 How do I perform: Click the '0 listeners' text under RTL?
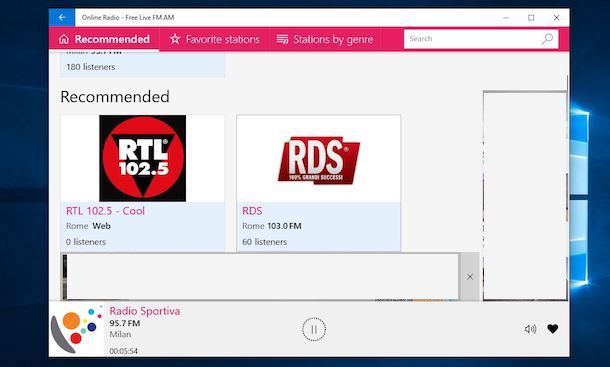click(86, 242)
